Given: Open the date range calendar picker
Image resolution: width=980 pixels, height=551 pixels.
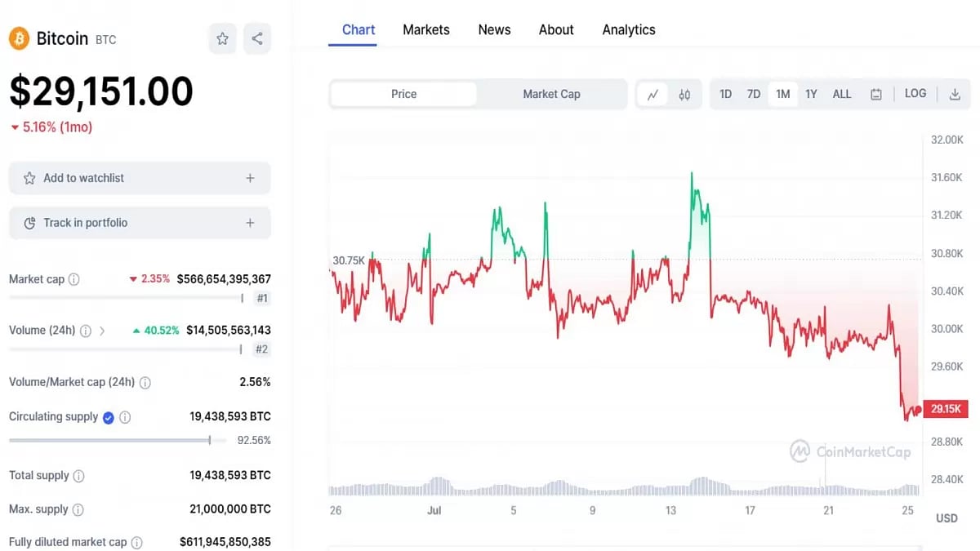Looking at the screenshot, I should 875,94.
